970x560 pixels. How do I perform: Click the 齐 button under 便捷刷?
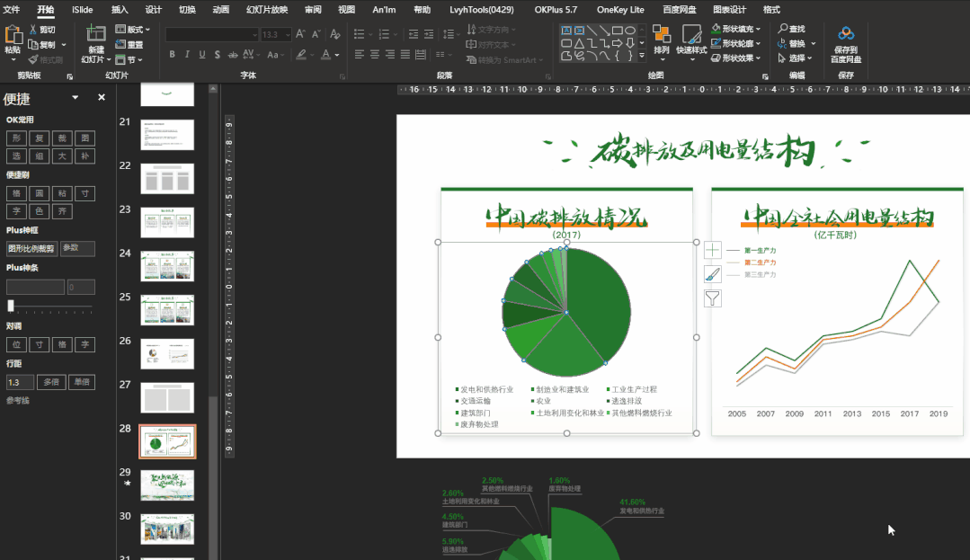62,211
